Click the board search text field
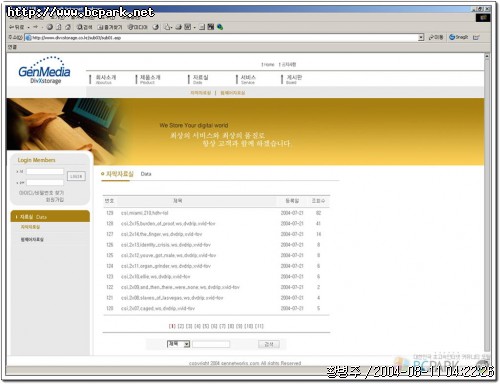 coord(211,344)
